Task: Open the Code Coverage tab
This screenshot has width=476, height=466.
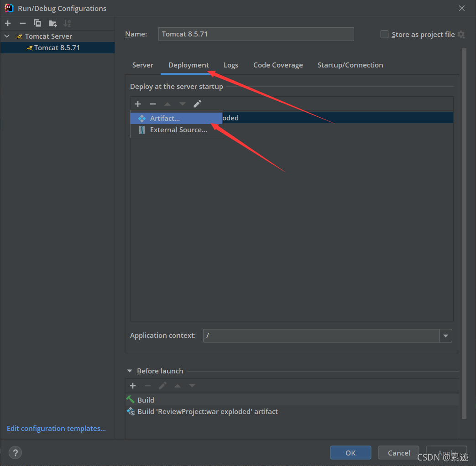Action: click(278, 65)
